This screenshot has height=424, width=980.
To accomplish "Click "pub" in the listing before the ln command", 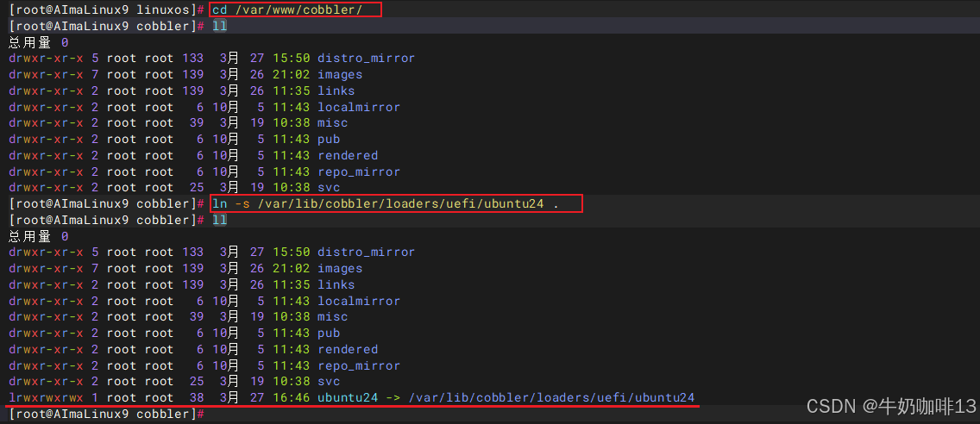I will click(x=329, y=140).
